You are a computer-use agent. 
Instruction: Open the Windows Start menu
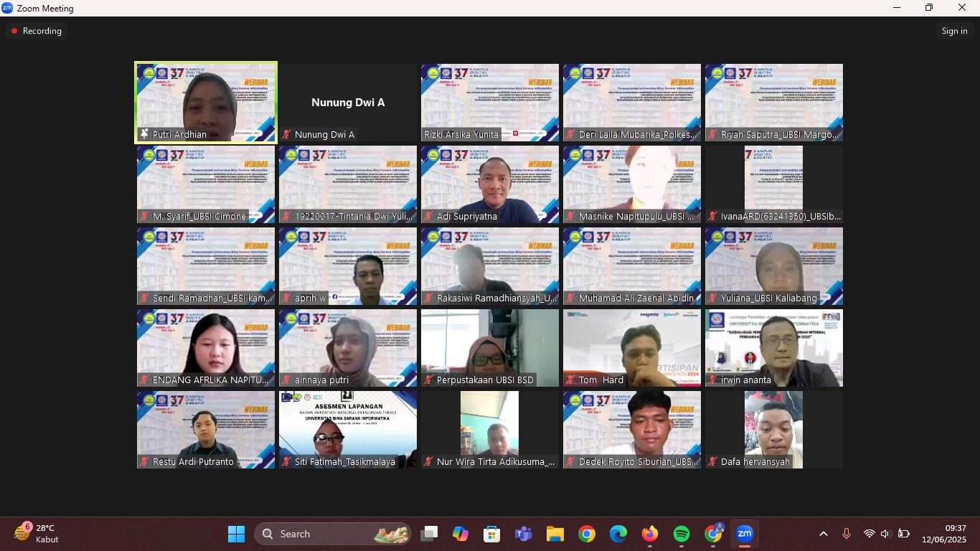(x=236, y=534)
